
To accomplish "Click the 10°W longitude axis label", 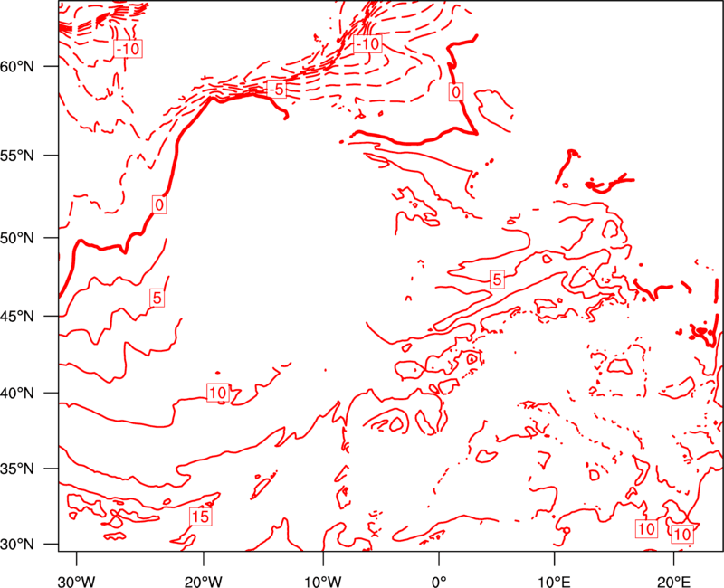I will coord(323,582).
